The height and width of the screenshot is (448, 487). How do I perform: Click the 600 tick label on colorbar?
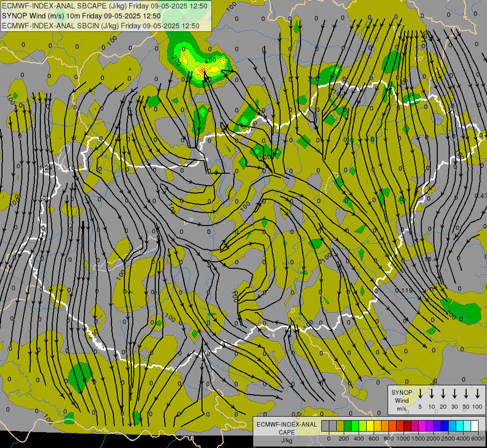coord(374,439)
